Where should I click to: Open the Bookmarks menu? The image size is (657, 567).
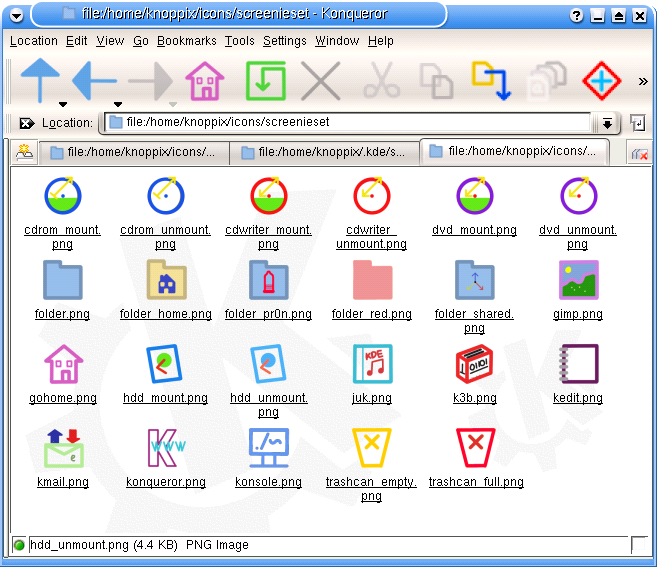(x=186, y=41)
